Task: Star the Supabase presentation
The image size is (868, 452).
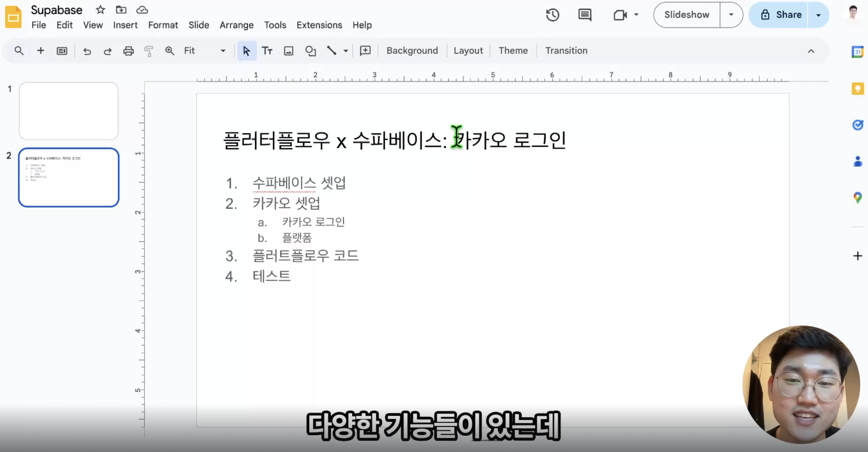Action: coord(100,10)
